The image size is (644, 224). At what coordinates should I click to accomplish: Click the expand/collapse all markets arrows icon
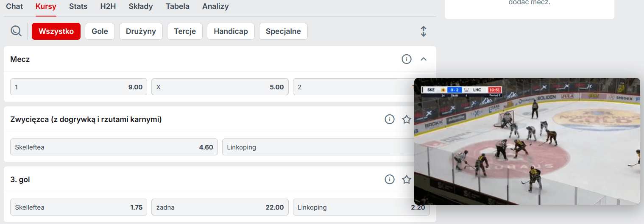(x=423, y=31)
